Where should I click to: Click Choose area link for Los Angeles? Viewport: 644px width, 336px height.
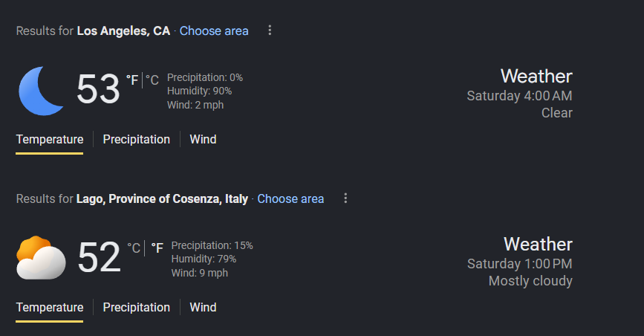coord(214,30)
